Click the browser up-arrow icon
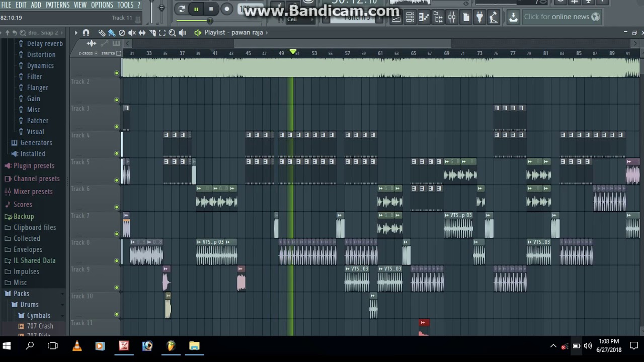This screenshot has height=362, width=644. pos(7,32)
